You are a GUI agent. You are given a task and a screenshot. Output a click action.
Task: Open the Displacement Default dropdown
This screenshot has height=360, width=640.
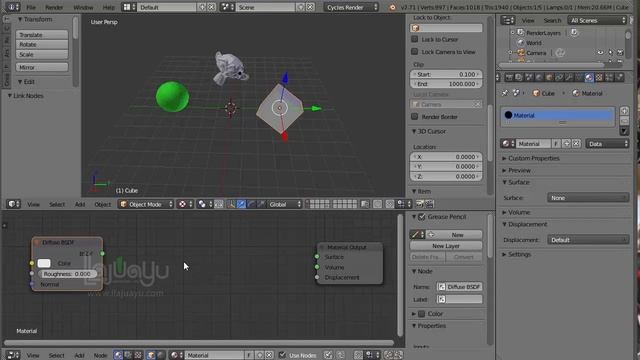(588, 240)
